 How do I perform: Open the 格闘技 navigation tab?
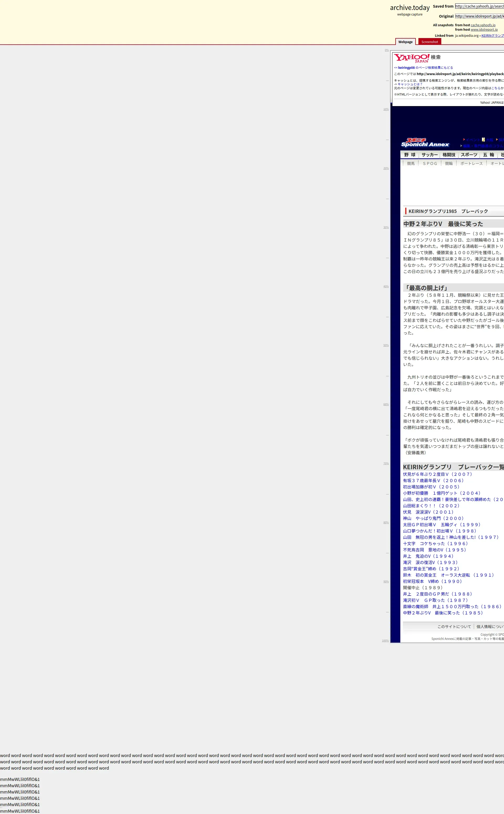click(449, 155)
